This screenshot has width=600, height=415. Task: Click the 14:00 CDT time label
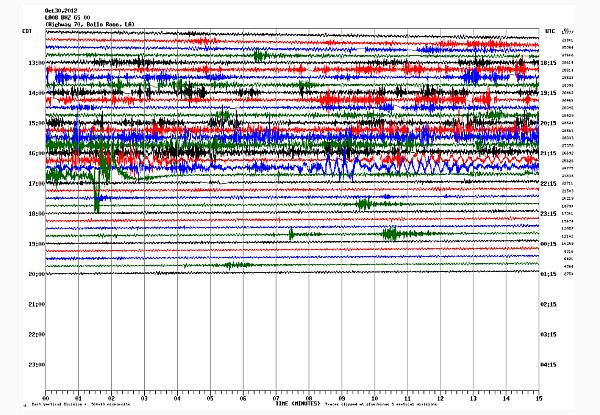[x=33, y=92]
